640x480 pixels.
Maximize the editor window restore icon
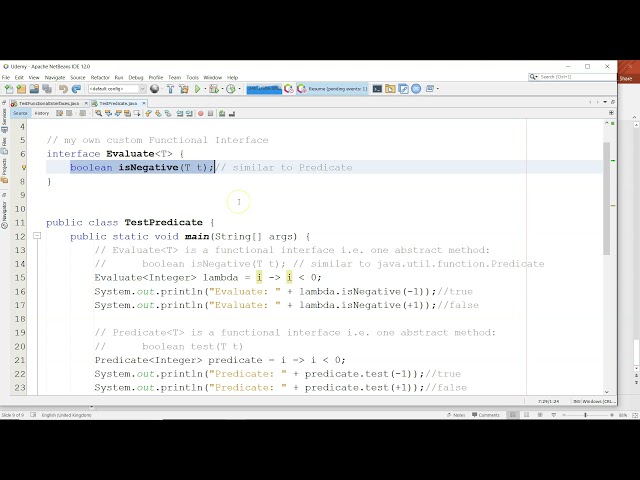[x=613, y=102]
